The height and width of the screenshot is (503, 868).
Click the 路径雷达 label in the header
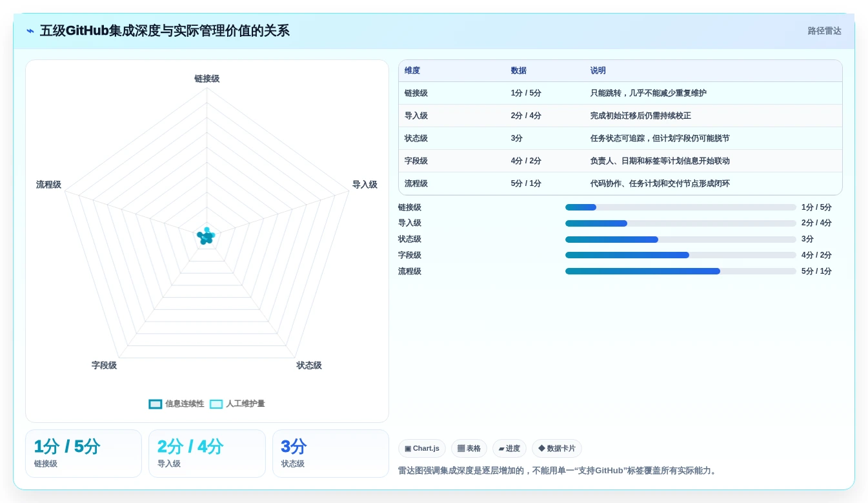[824, 31]
